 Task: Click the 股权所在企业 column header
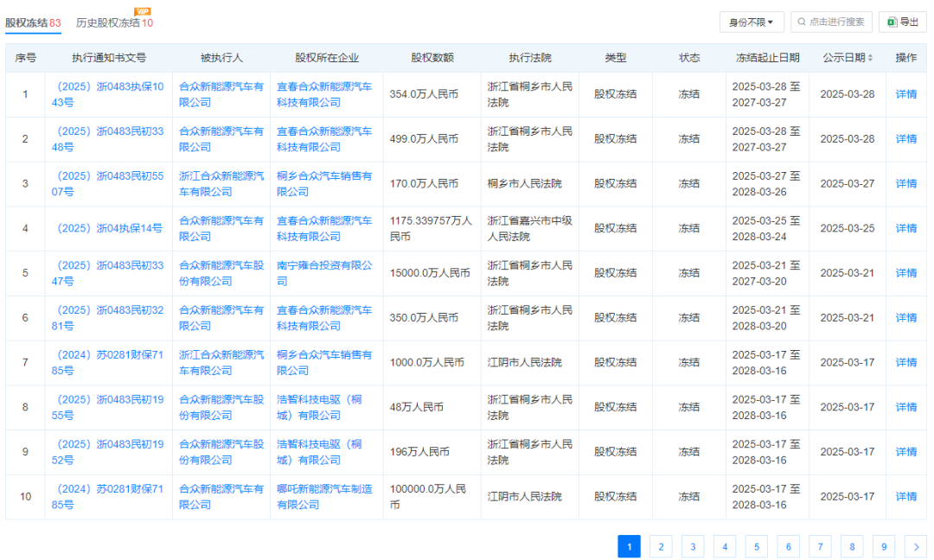click(x=327, y=58)
